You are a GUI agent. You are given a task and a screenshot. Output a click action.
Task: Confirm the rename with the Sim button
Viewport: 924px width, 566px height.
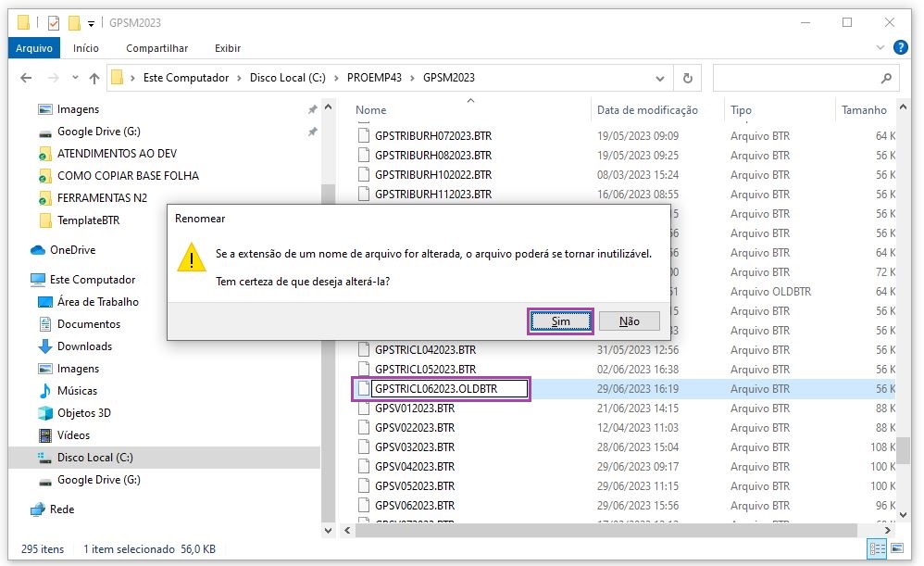click(x=560, y=321)
